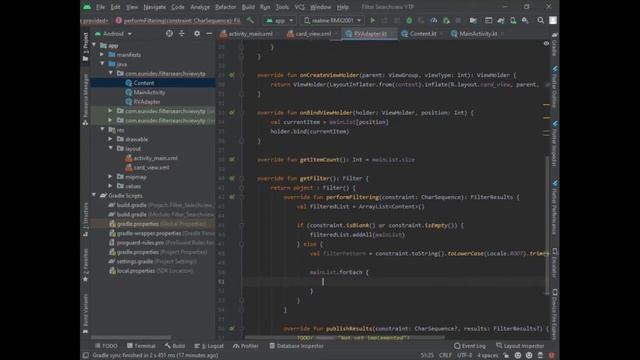Click the Select Opened File target icon
Viewport: 640px width, 360px height.
pyautogui.click(x=169, y=33)
